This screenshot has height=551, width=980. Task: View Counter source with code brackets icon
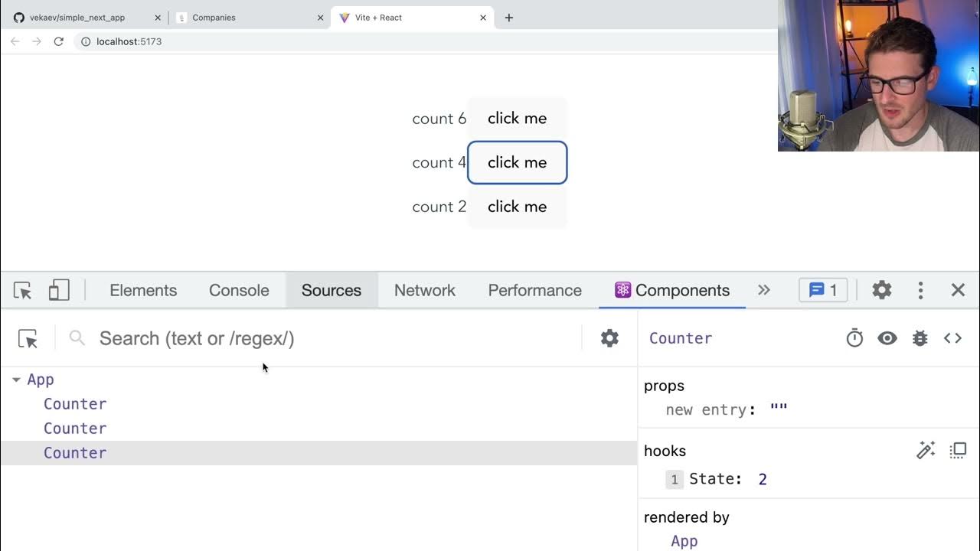coord(952,338)
